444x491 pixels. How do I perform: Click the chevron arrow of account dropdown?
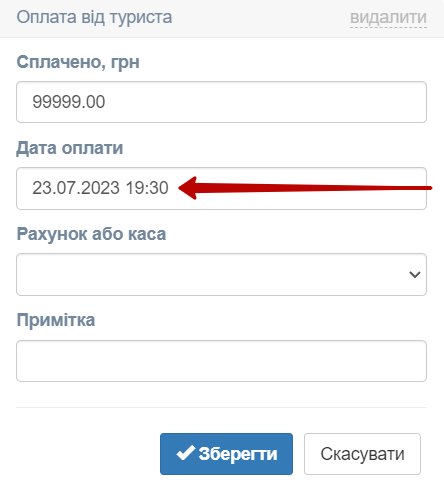coord(415,275)
